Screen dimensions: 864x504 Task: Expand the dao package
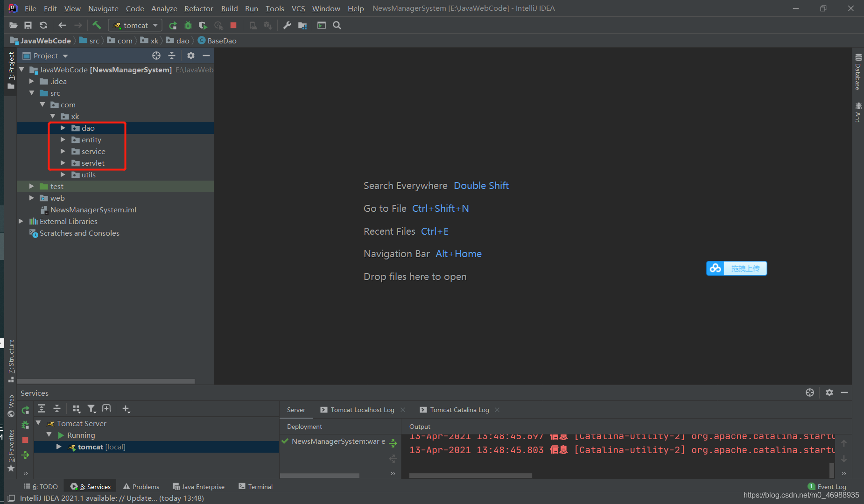tap(63, 128)
